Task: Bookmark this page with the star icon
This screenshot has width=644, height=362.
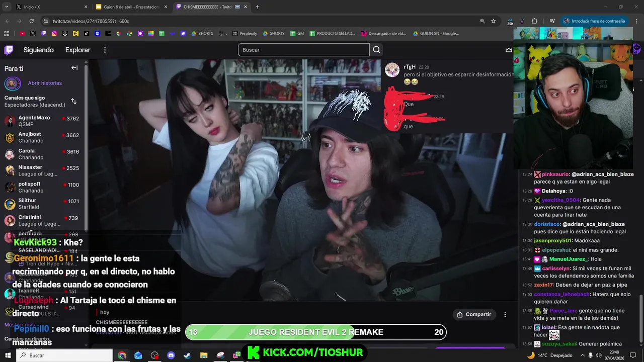Action: coord(493,21)
